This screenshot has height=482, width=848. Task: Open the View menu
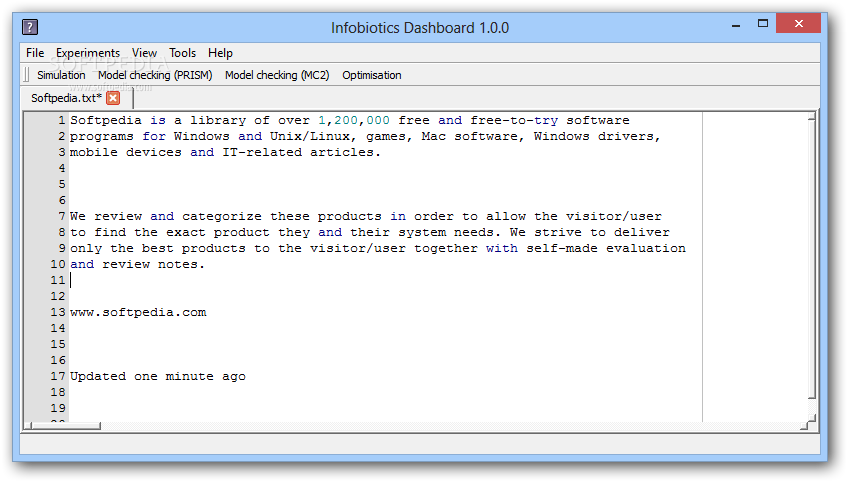click(144, 53)
